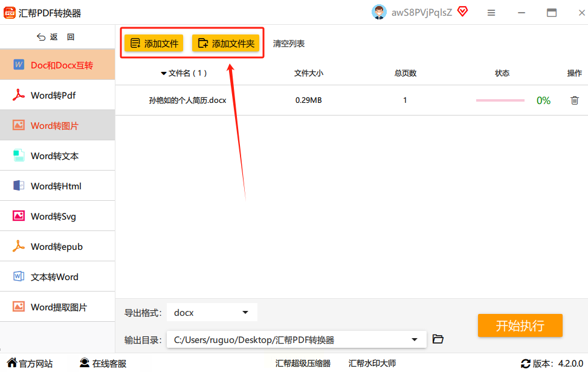Click the 汇帮PDF转换器 app logo icon
This screenshot has width=588, height=372.
tap(10, 13)
